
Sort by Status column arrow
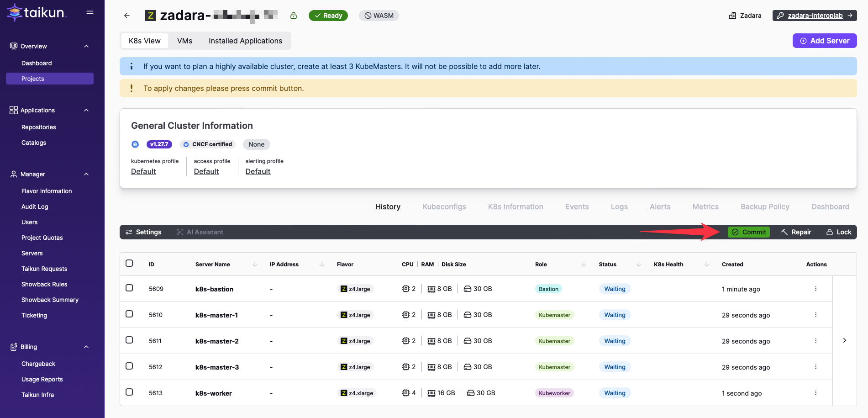pos(638,264)
